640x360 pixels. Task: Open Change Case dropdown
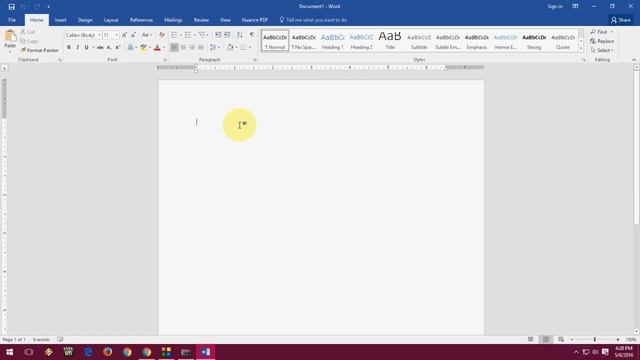click(146, 35)
